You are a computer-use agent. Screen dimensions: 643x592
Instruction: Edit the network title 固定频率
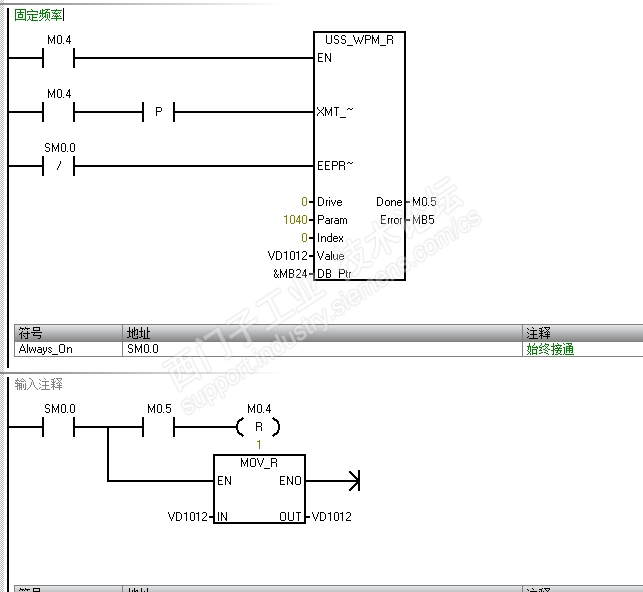pos(39,15)
